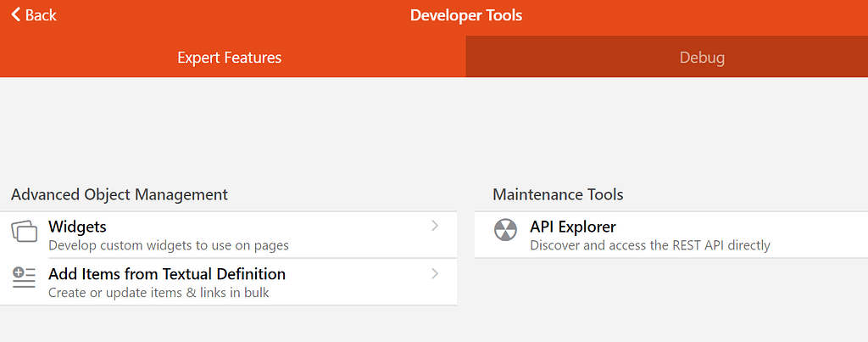Click the Widgets stacked-cards icon
The image size is (868, 342).
pos(24,231)
